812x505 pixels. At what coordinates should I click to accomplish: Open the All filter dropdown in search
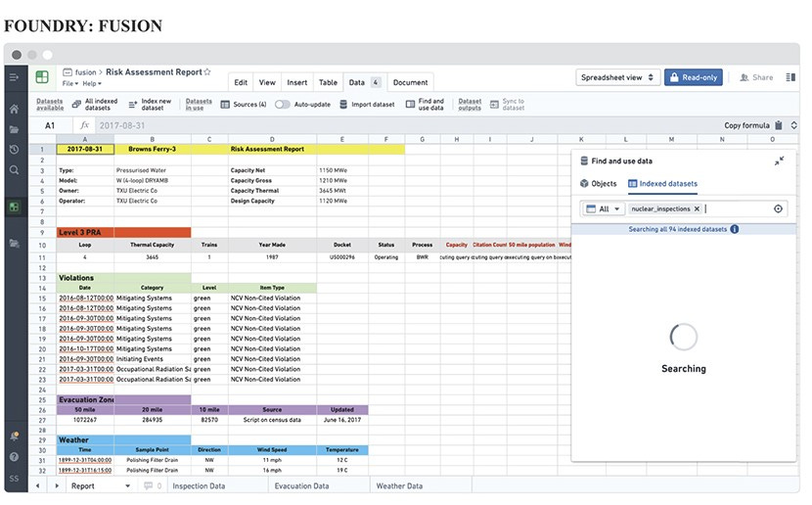604,208
